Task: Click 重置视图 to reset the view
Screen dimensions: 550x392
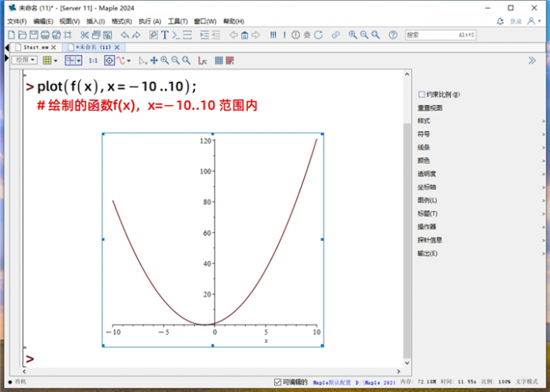Action: (429, 107)
